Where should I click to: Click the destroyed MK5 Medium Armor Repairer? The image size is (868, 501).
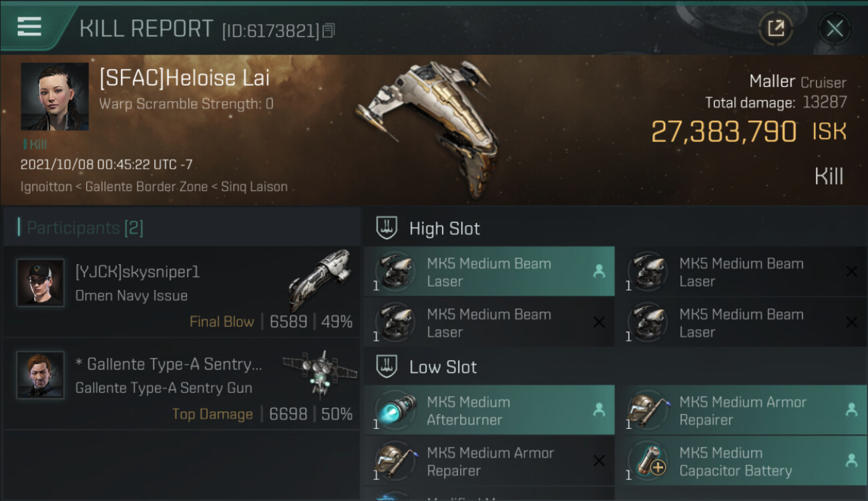pos(489,462)
